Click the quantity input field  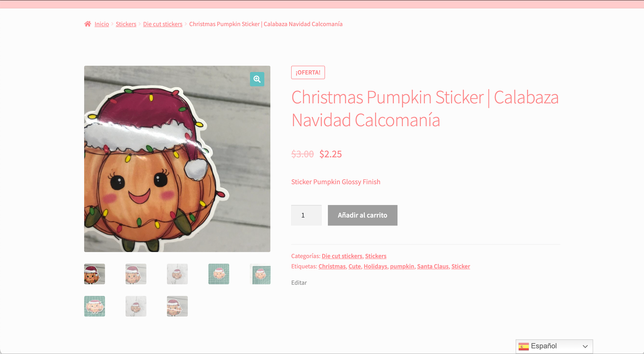[x=306, y=215]
